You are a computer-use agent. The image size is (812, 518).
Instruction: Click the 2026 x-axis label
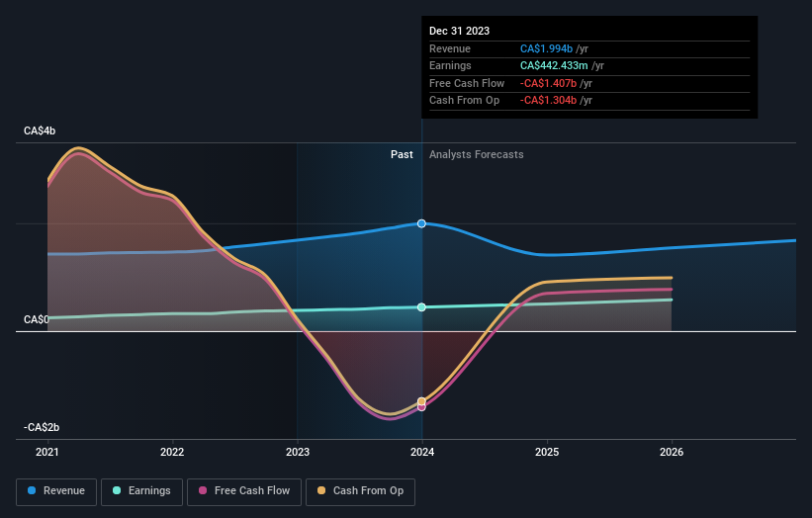click(672, 452)
